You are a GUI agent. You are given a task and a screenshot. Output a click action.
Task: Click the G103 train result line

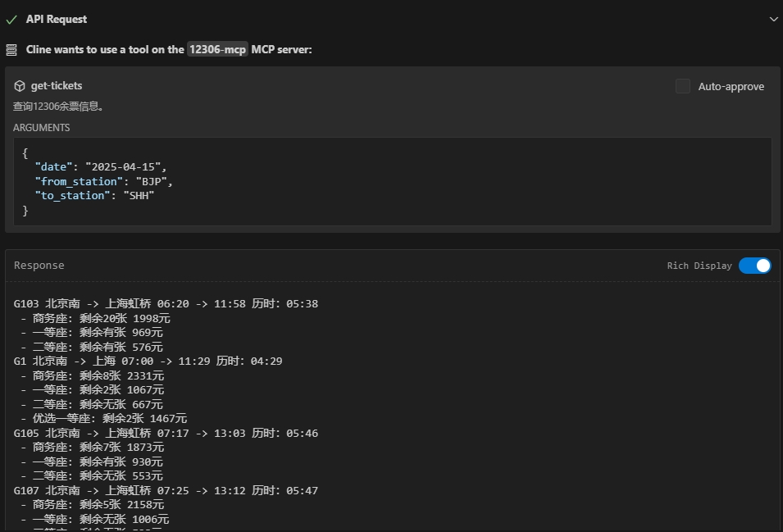tap(166, 304)
